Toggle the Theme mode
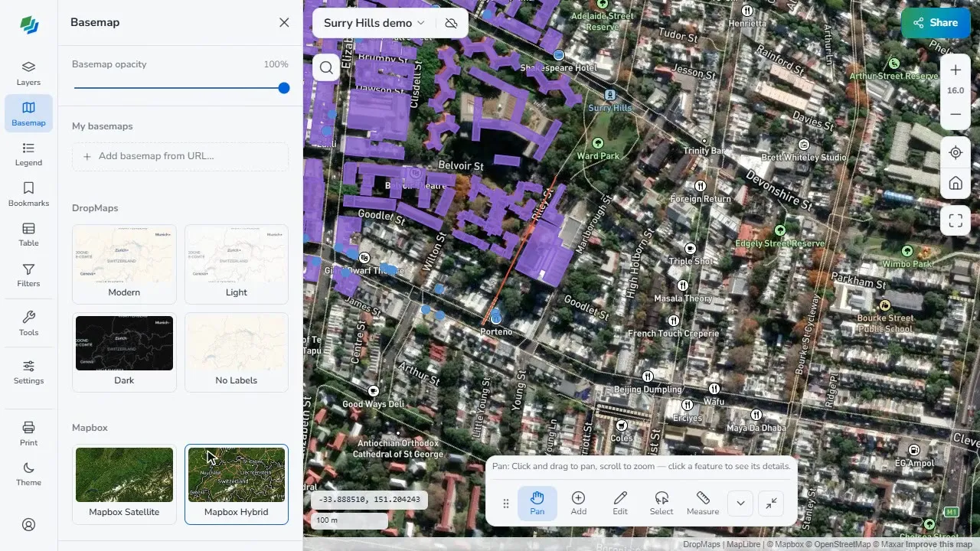Screen dimensions: 980x551 click(x=28, y=474)
